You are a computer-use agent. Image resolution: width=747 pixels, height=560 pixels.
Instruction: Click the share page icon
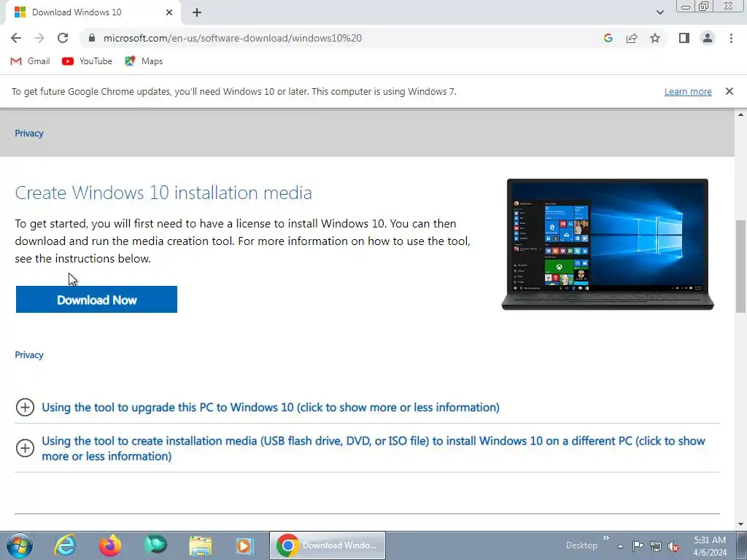pos(632,38)
